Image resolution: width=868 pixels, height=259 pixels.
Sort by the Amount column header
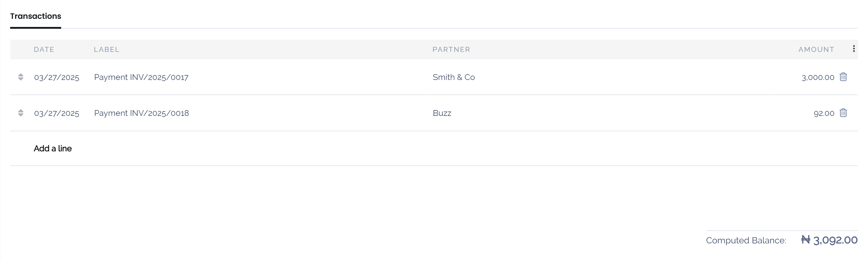click(x=816, y=50)
